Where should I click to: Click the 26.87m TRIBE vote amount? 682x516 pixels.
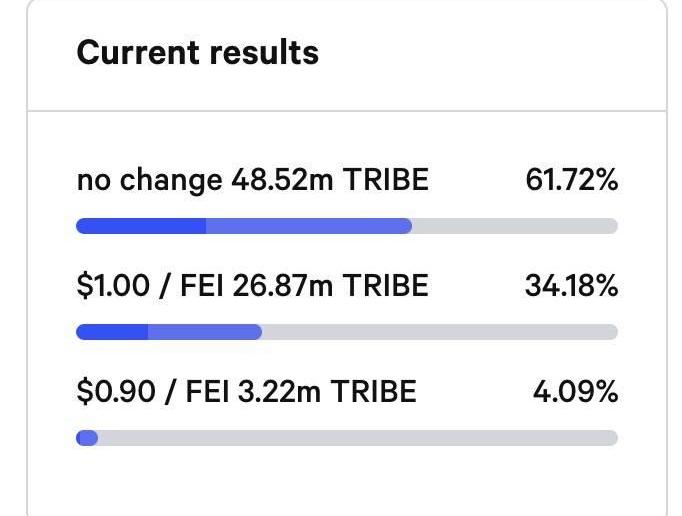331,286
